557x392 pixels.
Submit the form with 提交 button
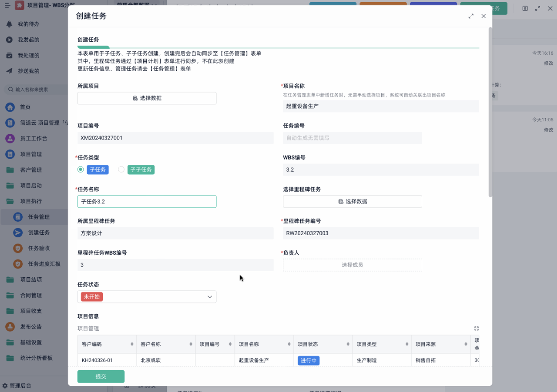point(101,376)
